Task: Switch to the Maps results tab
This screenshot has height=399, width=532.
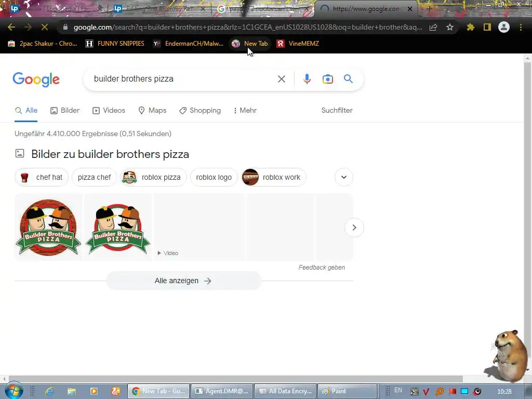Action: pos(152,111)
